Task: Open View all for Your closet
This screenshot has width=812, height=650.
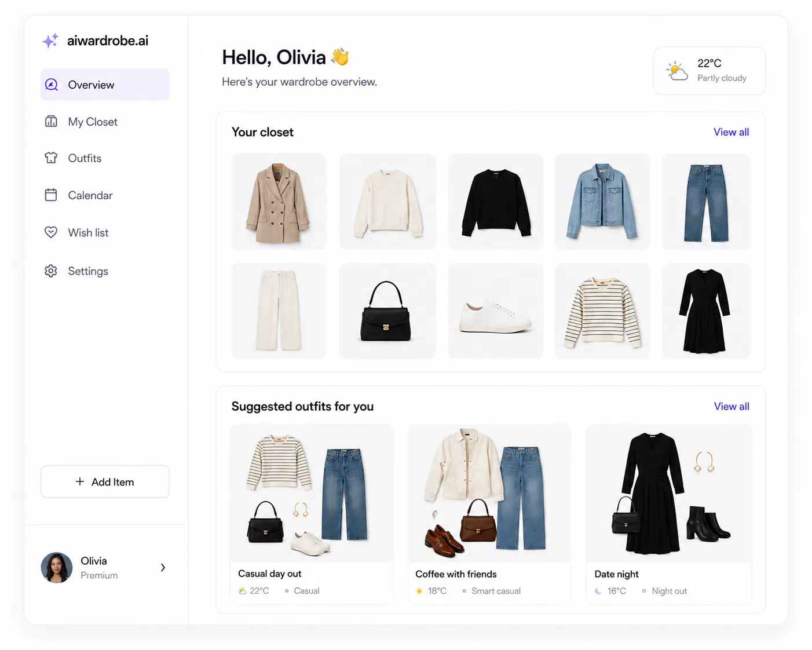Action: [731, 132]
